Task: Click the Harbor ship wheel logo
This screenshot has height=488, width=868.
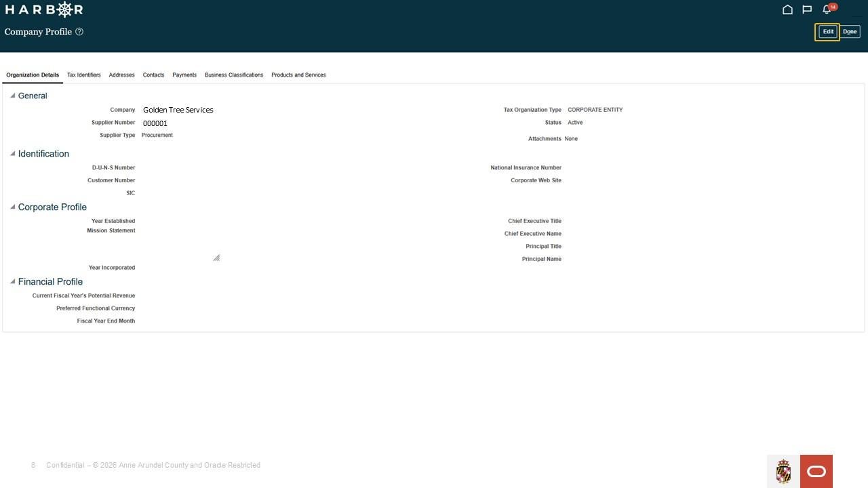Action: click(65, 9)
